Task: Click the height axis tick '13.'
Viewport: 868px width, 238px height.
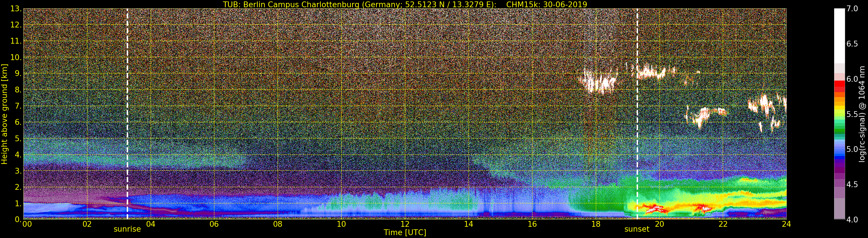Action: pos(16,9)
